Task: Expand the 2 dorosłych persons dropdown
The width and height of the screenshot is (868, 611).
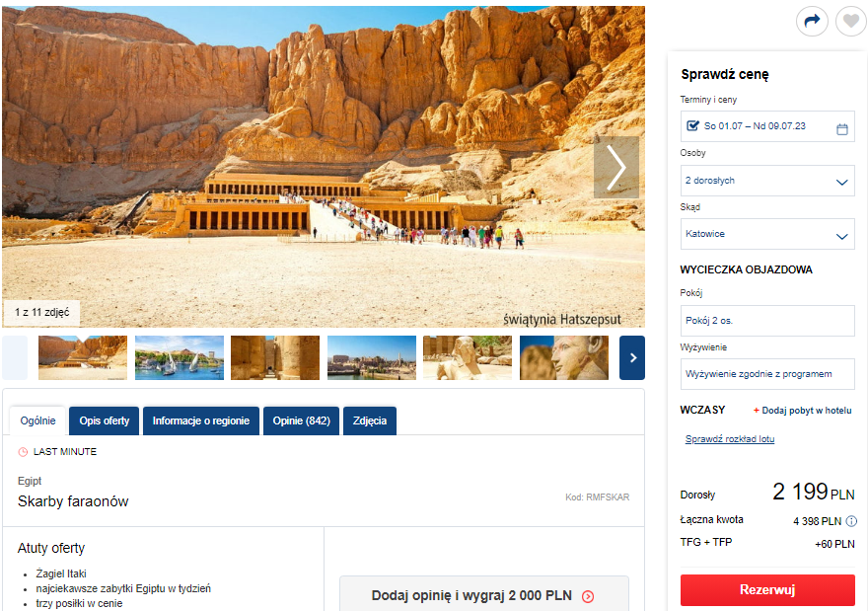Action: [x=767, y=181]
